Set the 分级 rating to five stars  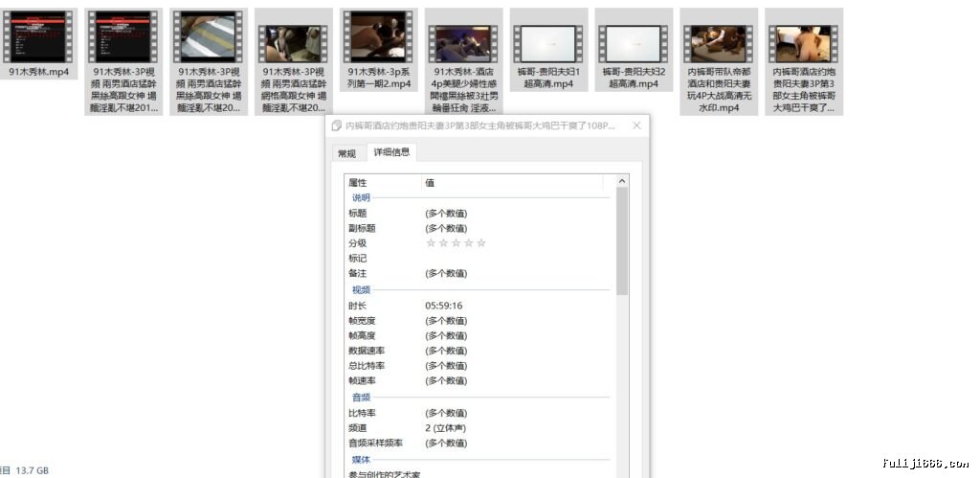pos(480,242)
